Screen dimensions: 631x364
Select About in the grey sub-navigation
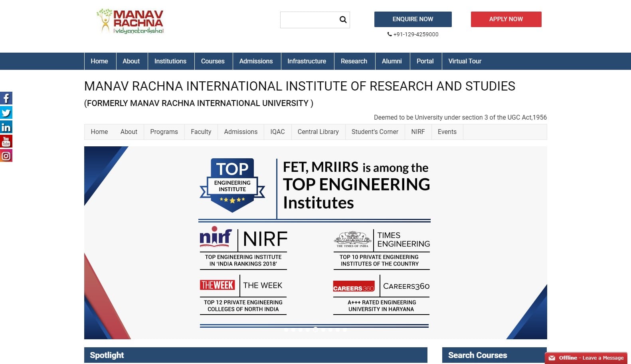coord(129,132)
